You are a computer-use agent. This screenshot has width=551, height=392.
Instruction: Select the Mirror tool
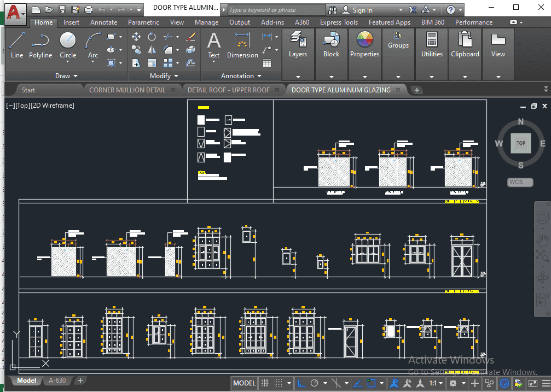tap(152, 50)
